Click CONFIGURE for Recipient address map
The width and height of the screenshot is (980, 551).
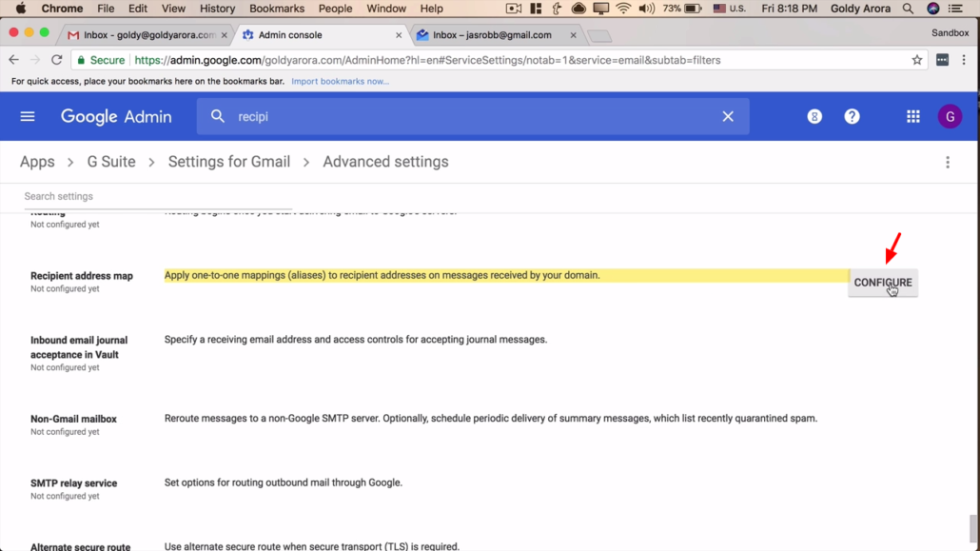coord(883,283)
